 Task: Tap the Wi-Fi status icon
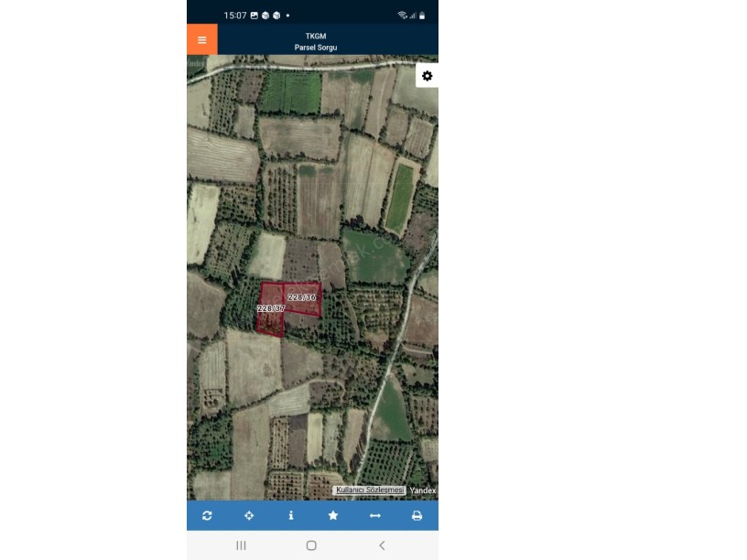[x=402, y=16]
